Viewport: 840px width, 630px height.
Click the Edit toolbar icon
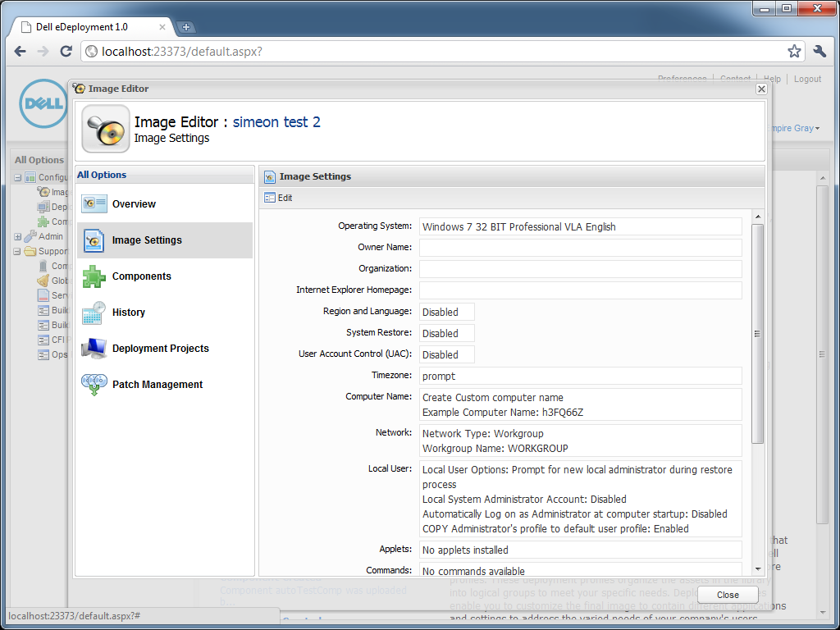(269, 198)
